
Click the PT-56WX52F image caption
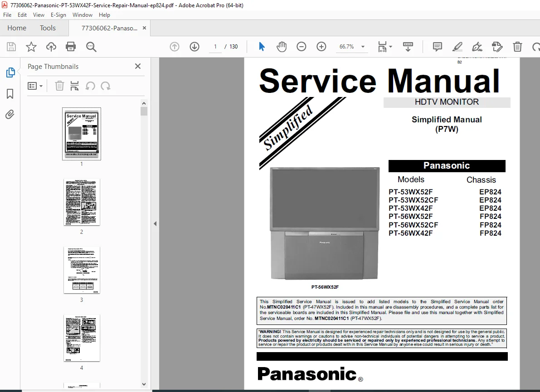click(x=325, y=287)
